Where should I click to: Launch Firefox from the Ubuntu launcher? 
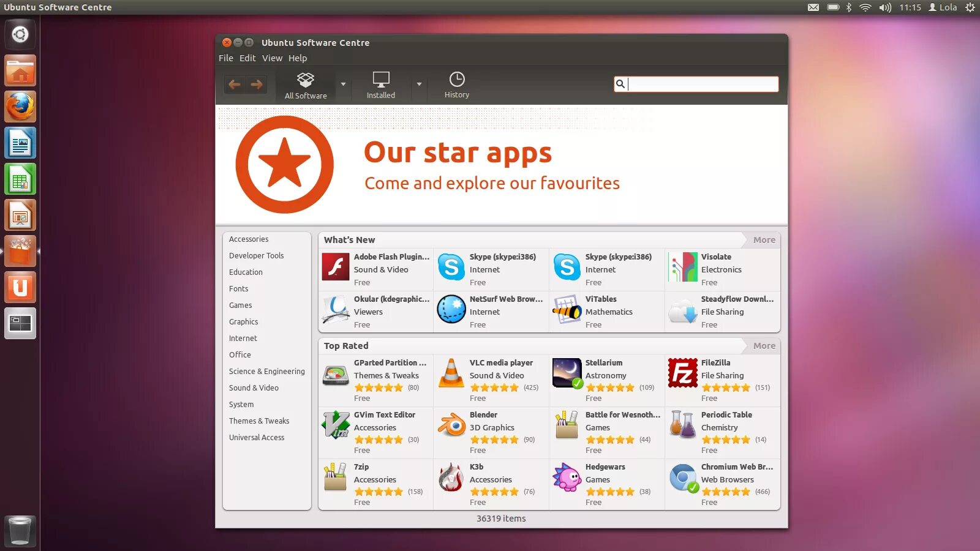[20, 106]
